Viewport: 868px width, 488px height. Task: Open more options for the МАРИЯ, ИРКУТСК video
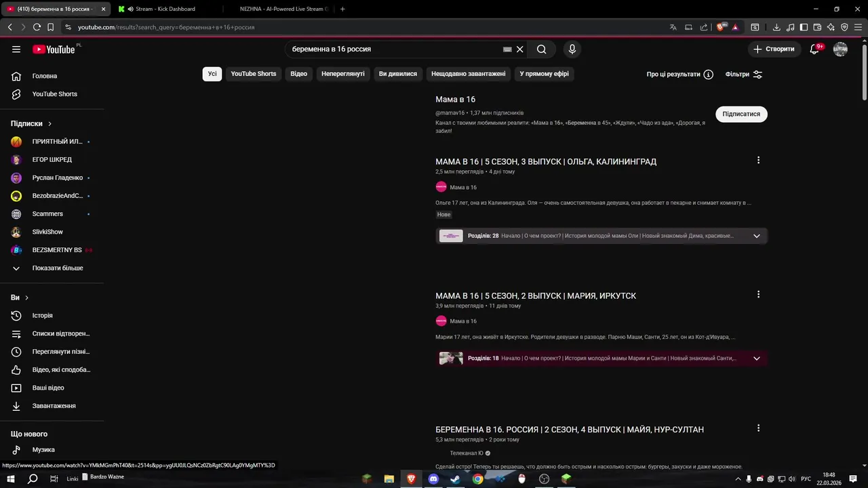758,295
